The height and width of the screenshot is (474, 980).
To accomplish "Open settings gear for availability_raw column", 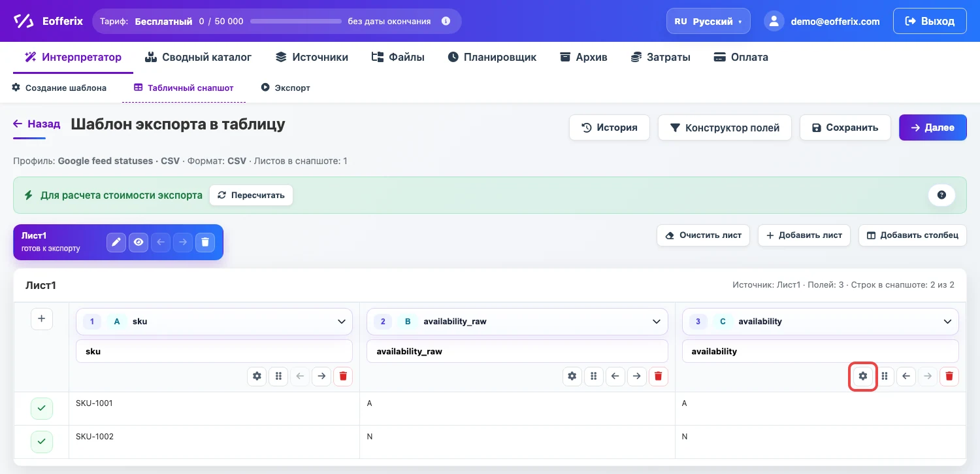I will click(x=572, y=376).
